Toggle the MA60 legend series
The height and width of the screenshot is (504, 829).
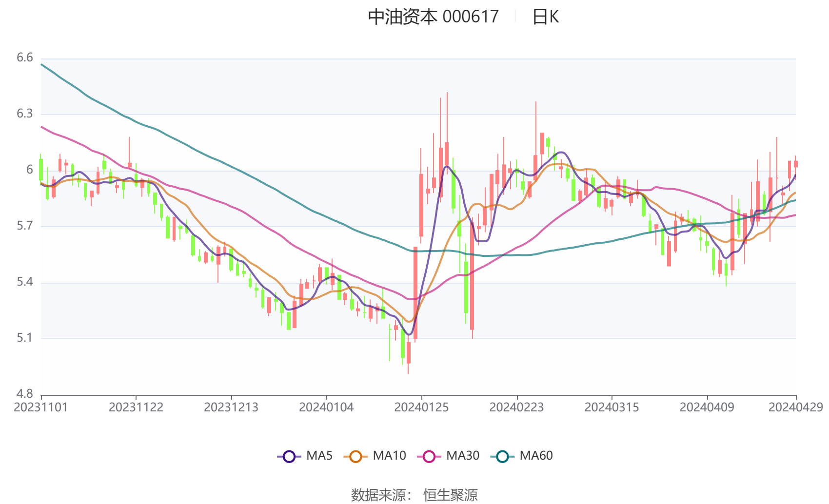(522, 456)
